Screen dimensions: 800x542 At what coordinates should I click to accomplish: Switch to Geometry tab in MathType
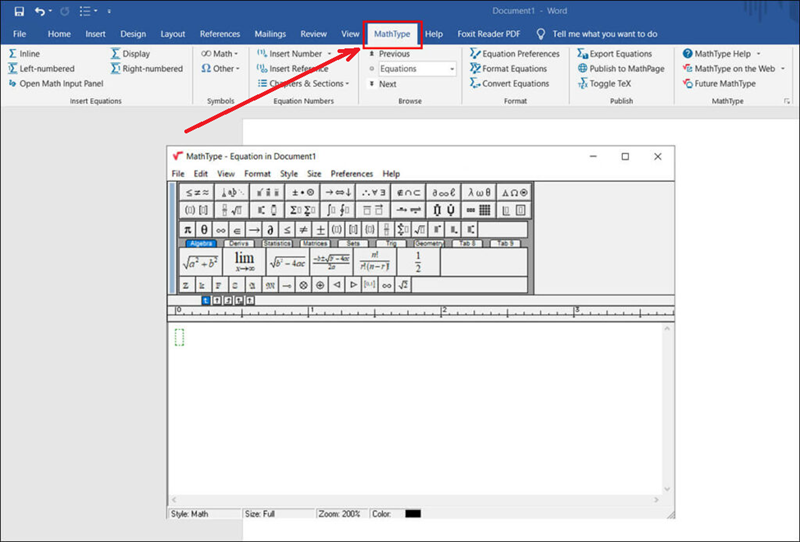(x=429, y=243)
